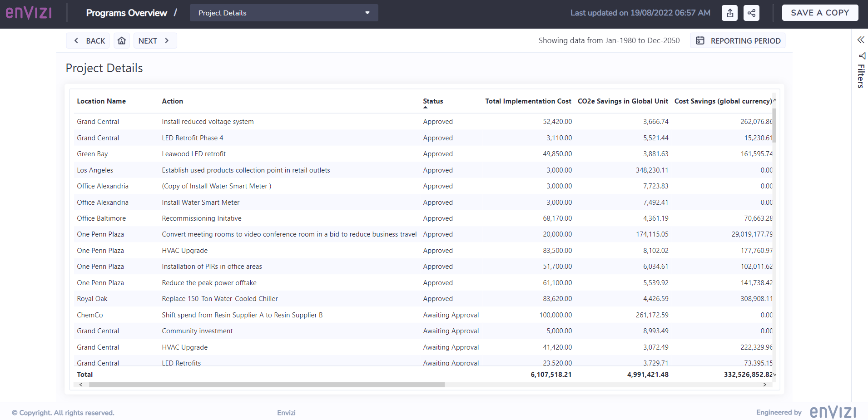Click the Envizi logo in header
The image size is (868, 420).
point(29,12)
